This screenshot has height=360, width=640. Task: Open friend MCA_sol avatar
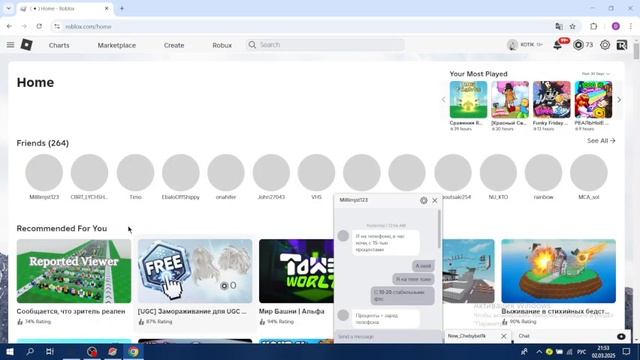[589, 173]
